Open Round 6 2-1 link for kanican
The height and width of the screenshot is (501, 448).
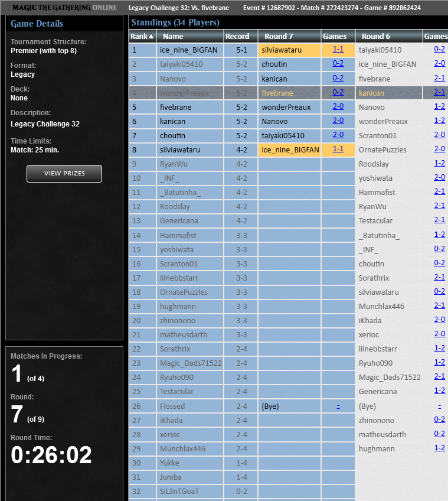tap(439, 92)
